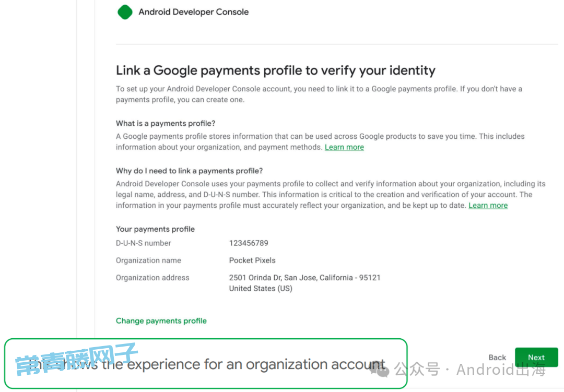Open Change payments profile link
Viewport: 564px width, 392px height.
(161, 321)
